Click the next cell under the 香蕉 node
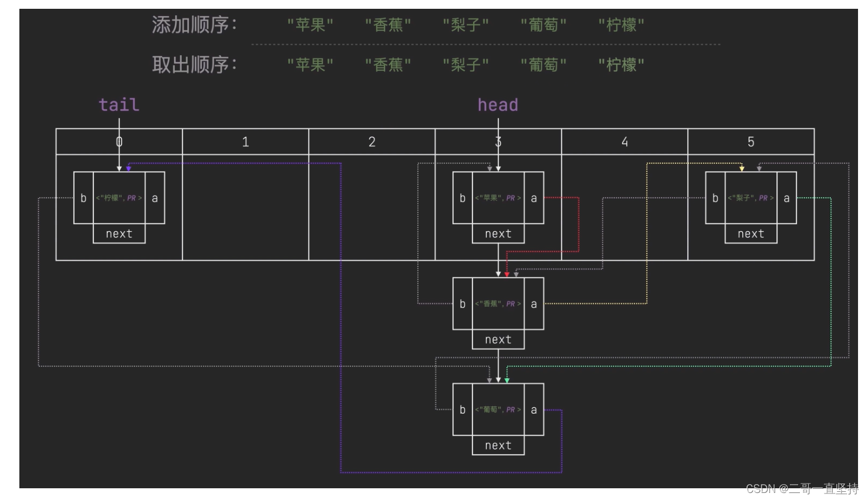Screen dimensions: 868x500 (498, 339)
